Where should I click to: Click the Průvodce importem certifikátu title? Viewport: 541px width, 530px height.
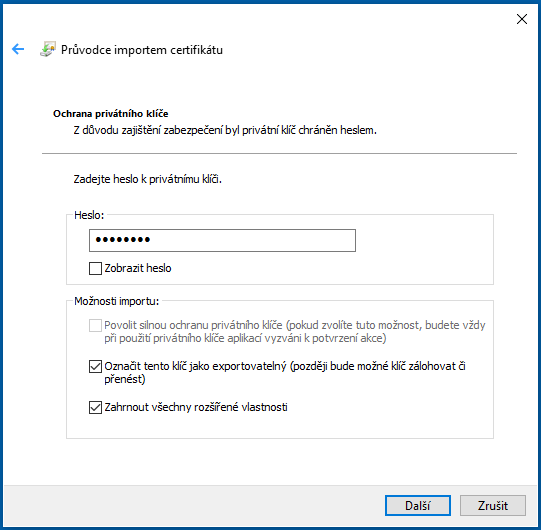tap(142, 50)
